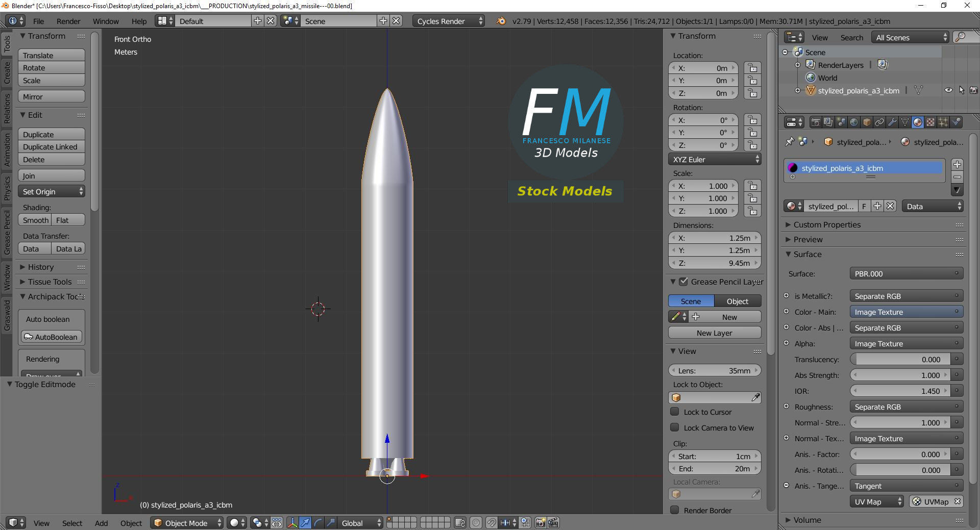Open the Window menu

[x=106, y=21]
